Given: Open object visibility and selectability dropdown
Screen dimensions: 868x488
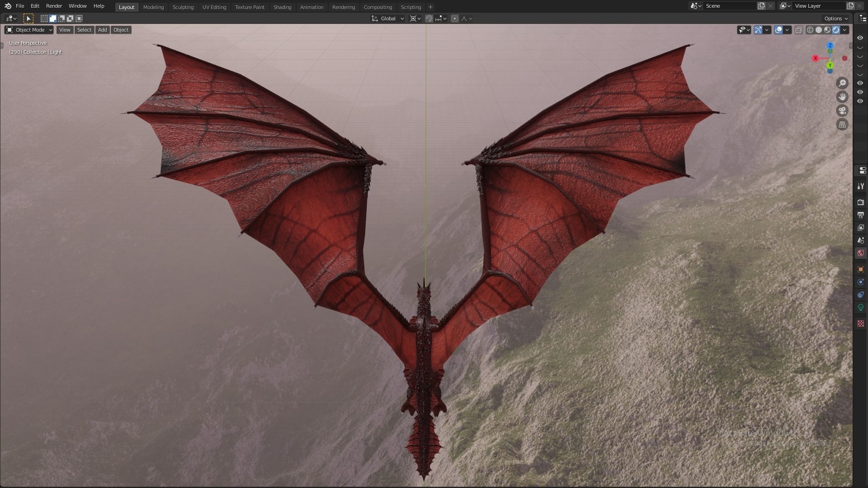Looking at the screenshot, I should pos(744,30).
